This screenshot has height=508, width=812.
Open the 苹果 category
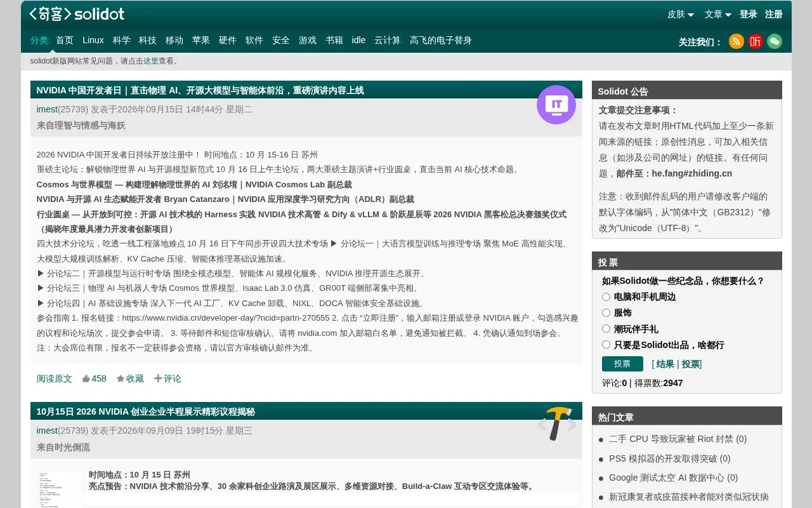pos(201,40)
